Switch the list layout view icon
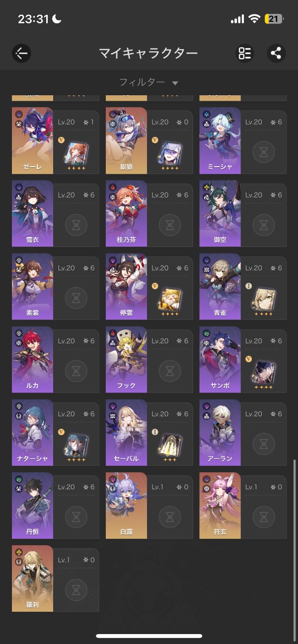 coord(244,53)
